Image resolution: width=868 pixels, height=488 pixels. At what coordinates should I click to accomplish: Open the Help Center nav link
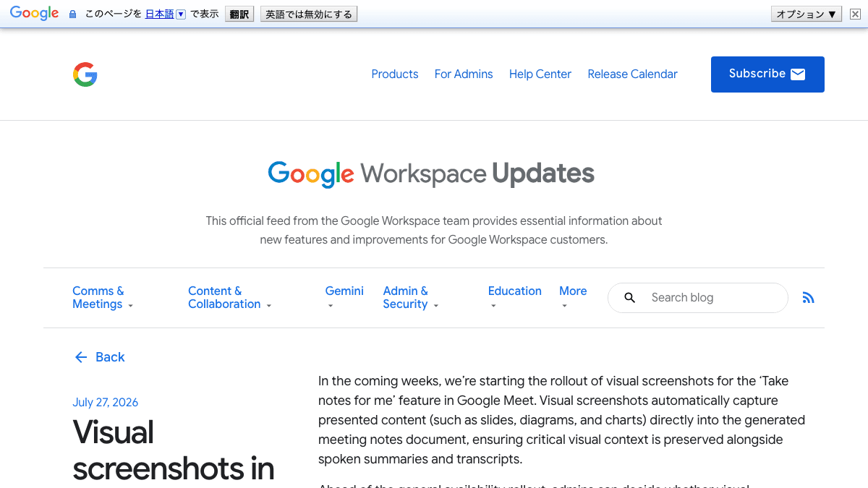(x=540, y=74)
